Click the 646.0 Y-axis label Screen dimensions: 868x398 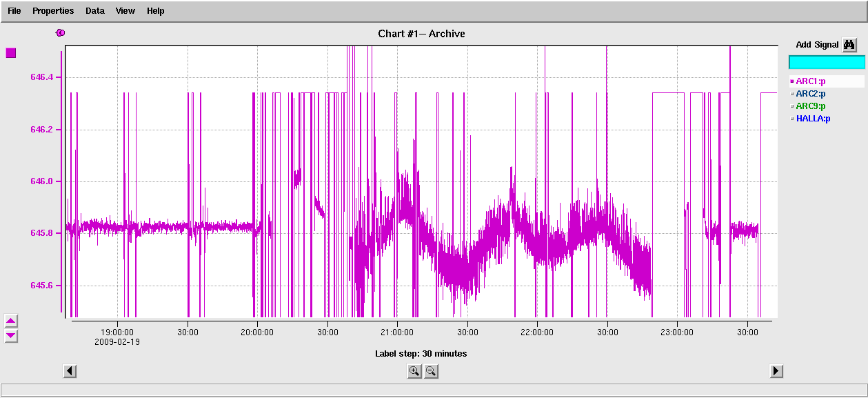click(x=42, y=181)
